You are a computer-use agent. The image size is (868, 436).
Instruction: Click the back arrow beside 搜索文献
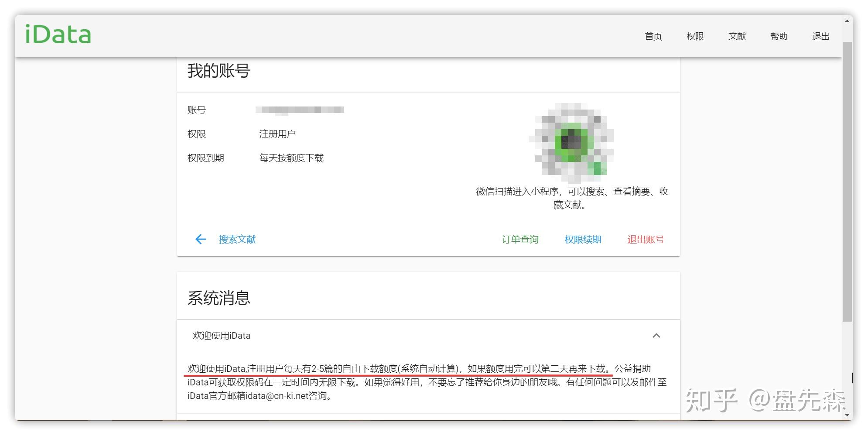[200, 239]
